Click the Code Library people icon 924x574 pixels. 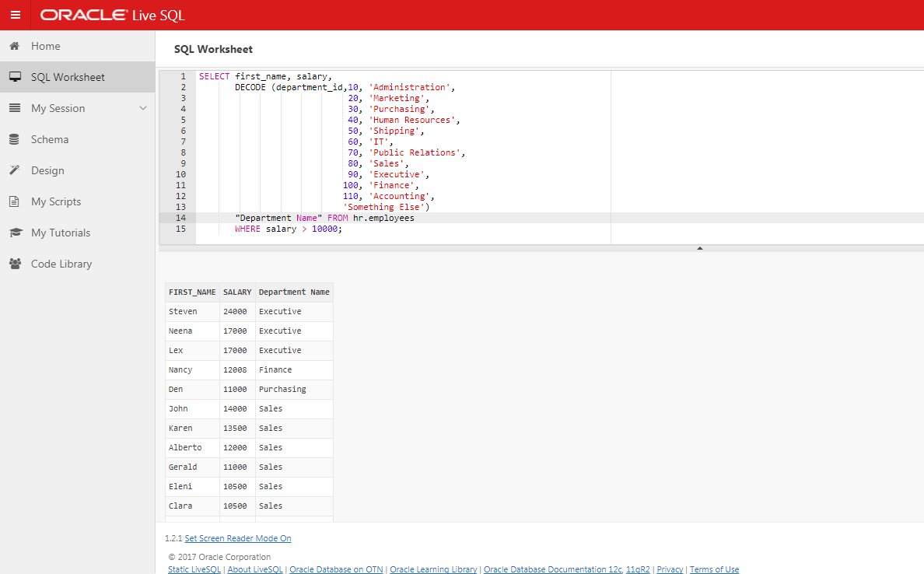pyautogui.click(x=16, y=264)
